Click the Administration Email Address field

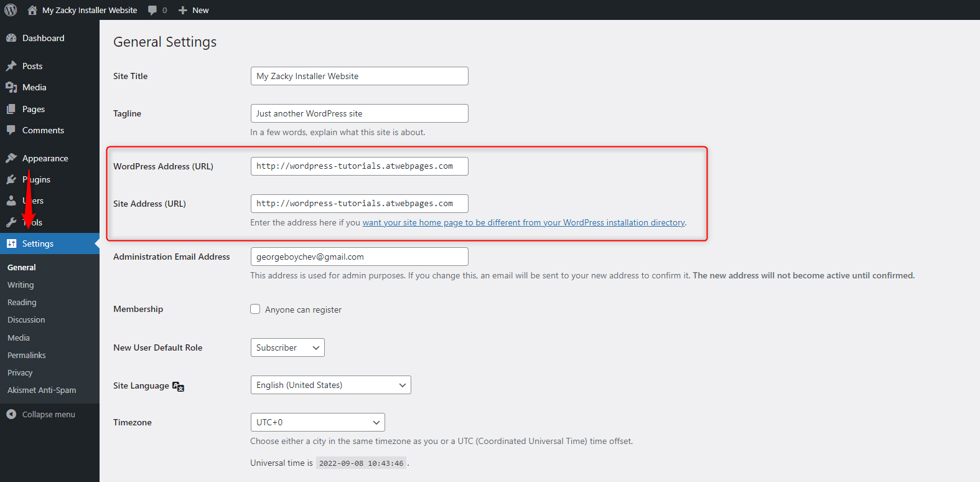tap(359, 257)
